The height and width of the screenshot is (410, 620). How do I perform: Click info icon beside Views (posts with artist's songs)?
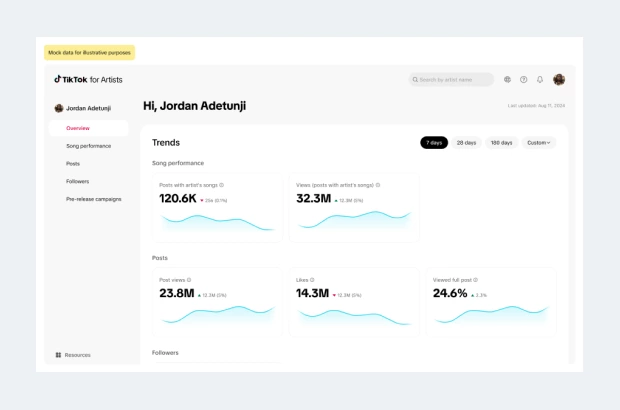pyautogui.click(x=378, y=185)
